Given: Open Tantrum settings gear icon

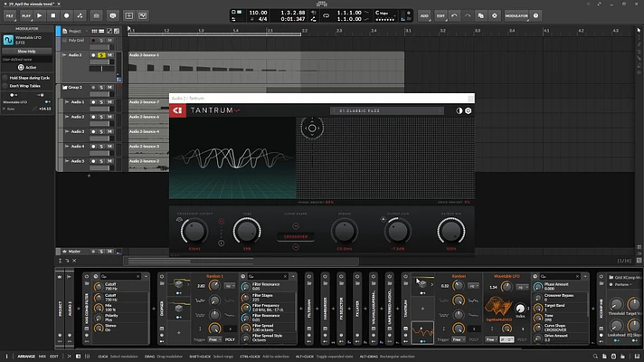Looking at the screenshot, I should [469, 111].
